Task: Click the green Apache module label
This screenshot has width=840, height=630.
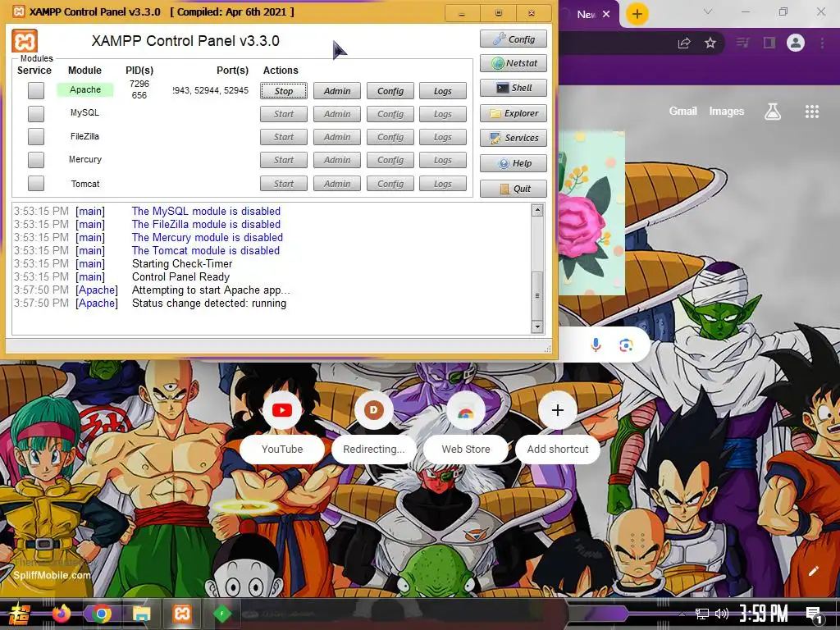Action: (x=85, y=89)
